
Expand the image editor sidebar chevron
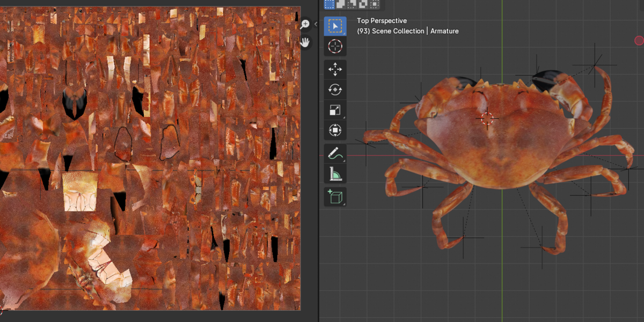tap(316, 24)
